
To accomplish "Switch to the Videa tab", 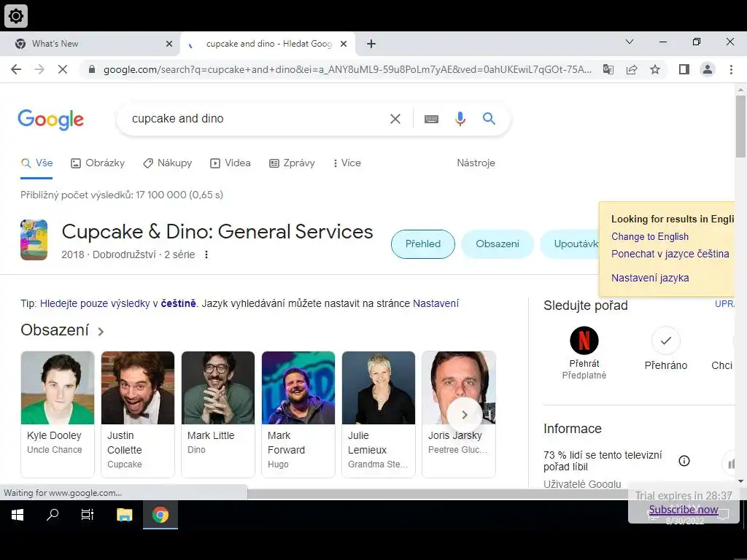I will tap(231, 163).
